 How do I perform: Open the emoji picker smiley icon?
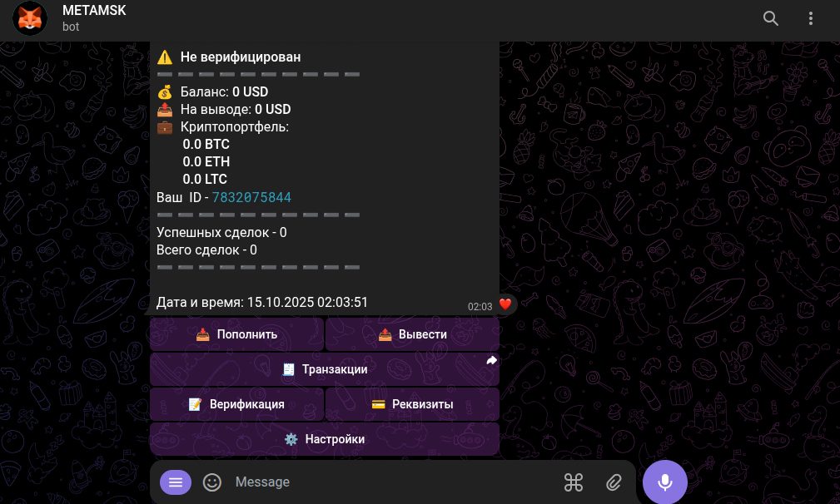(212, 482)
